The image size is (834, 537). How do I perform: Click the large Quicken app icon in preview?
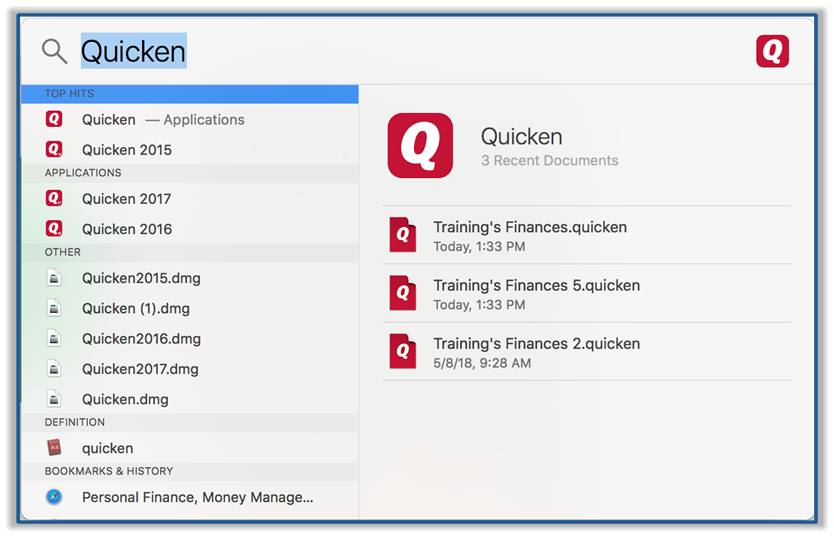pos(420,146)
